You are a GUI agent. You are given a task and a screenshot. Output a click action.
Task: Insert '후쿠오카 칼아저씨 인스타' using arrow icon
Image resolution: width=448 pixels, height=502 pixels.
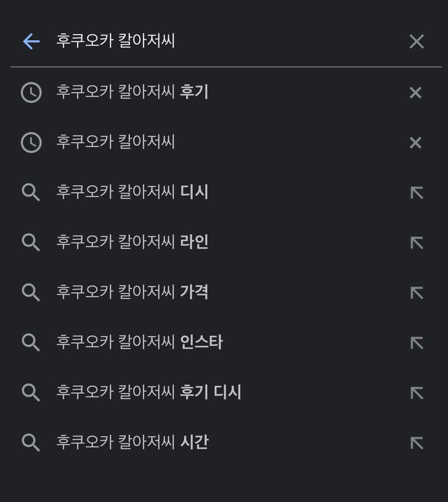click(416, 342)
